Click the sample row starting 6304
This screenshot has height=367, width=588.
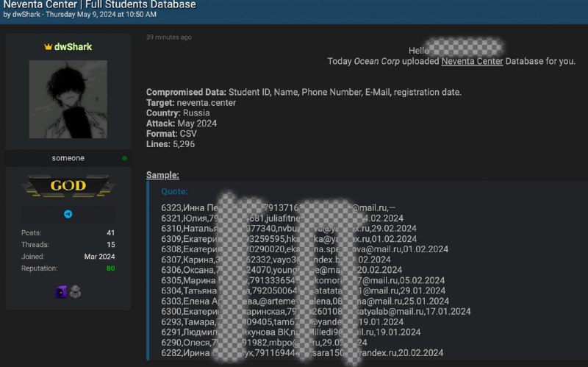point(304,291)
